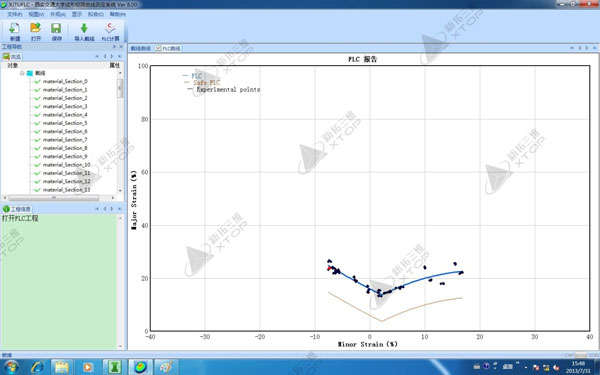Run the FLC calculation (FLC计算) icon

pos(110,28)
